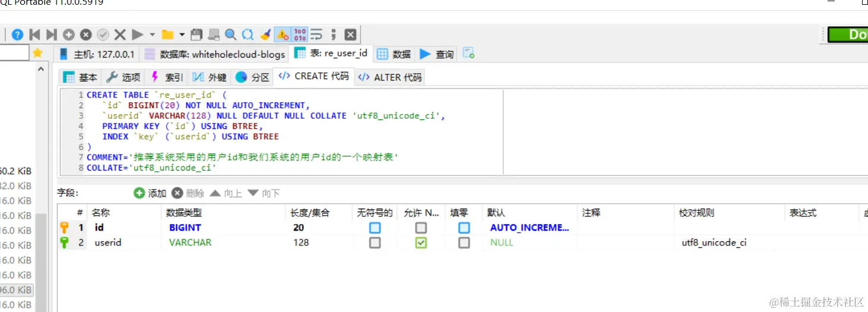This screenshot has width=868, height=312.
Task: Click the yellow favorites star icon
Action: pos(38,53)
